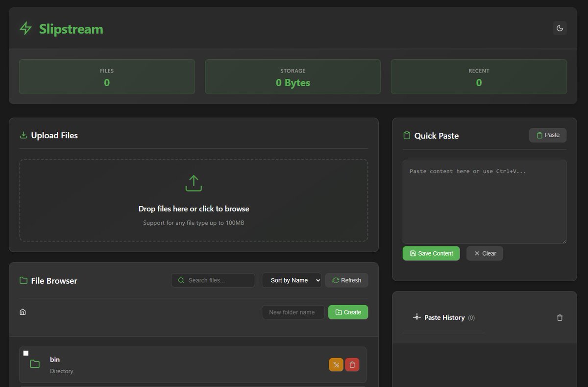Image resolution: width=588 pixels, height=387 pixels.
Task: Click the green folder icon on bin entry
Action: tap(35, 363)
